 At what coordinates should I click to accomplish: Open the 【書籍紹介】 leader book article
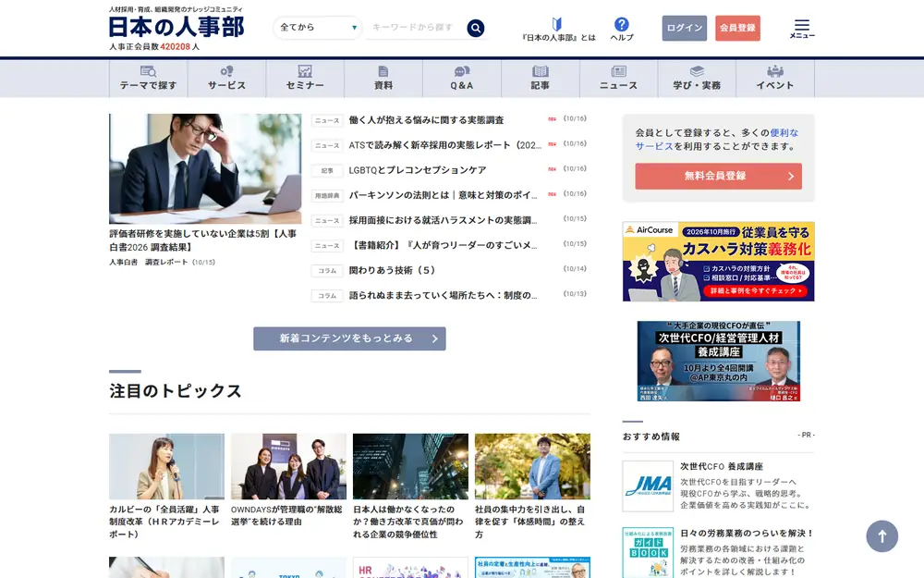click(x=443, y=245)
